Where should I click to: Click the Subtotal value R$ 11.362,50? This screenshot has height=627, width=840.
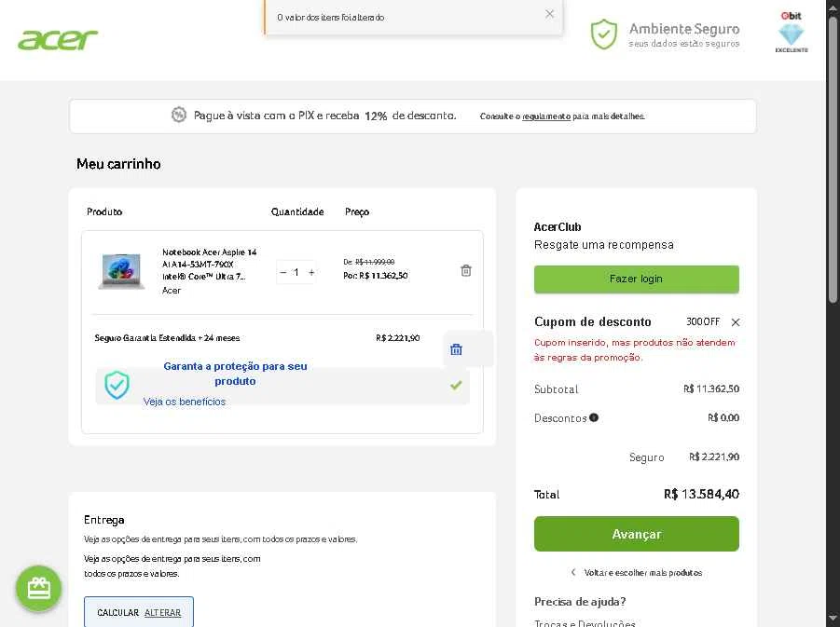pyautogui.click(x=711, y=388)
